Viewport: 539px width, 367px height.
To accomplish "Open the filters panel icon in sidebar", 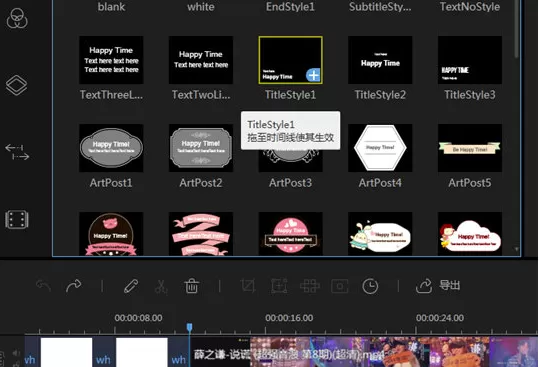I will (17, 18).
